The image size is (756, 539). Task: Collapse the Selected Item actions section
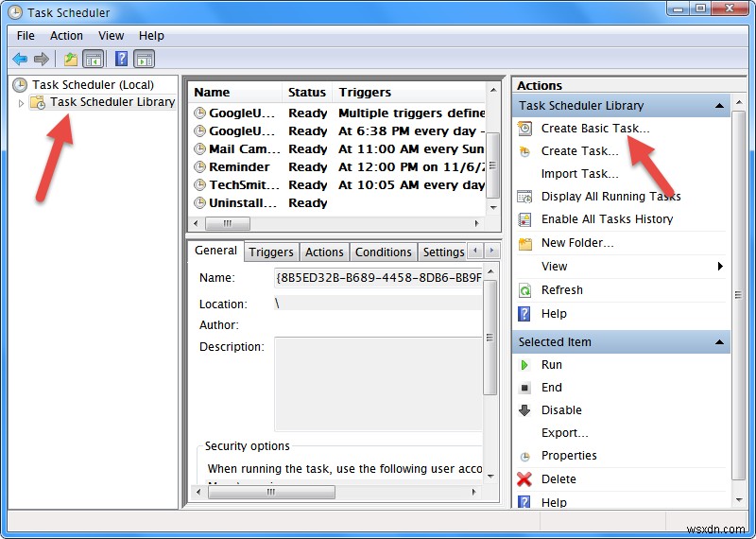point(719,342)
